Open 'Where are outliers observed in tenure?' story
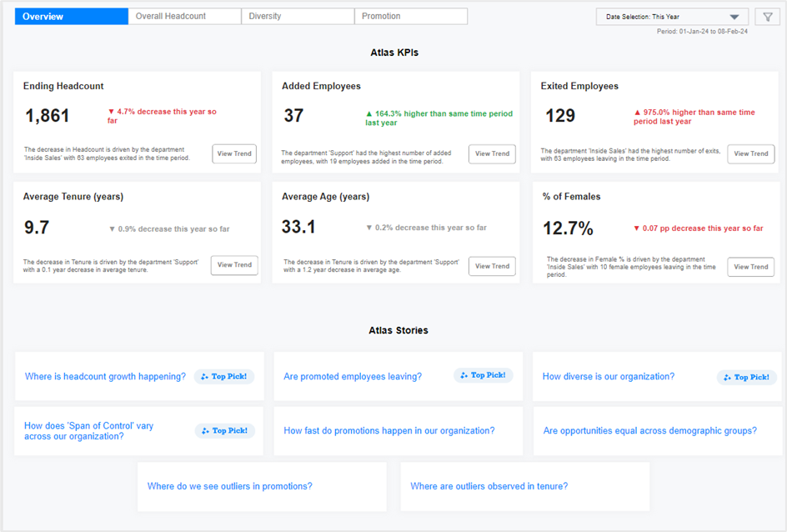The image size is (787, 532). tap(489, 486)
